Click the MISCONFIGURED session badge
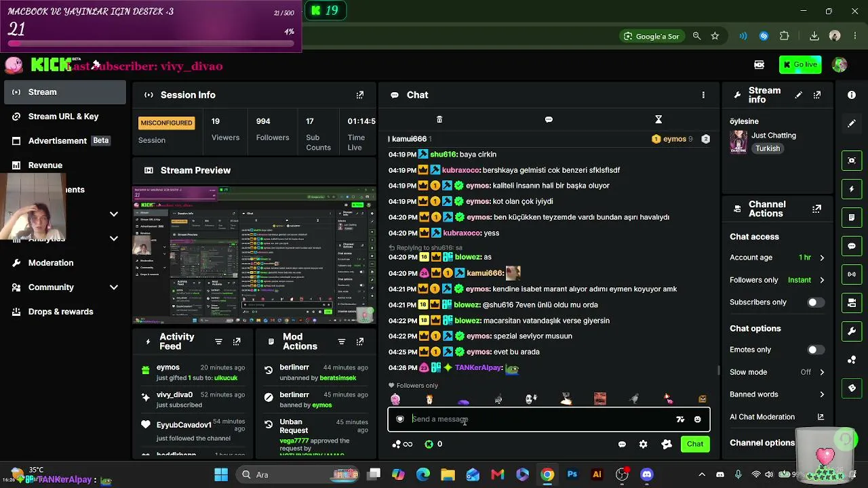868x488 pixels. coord(166,123)
